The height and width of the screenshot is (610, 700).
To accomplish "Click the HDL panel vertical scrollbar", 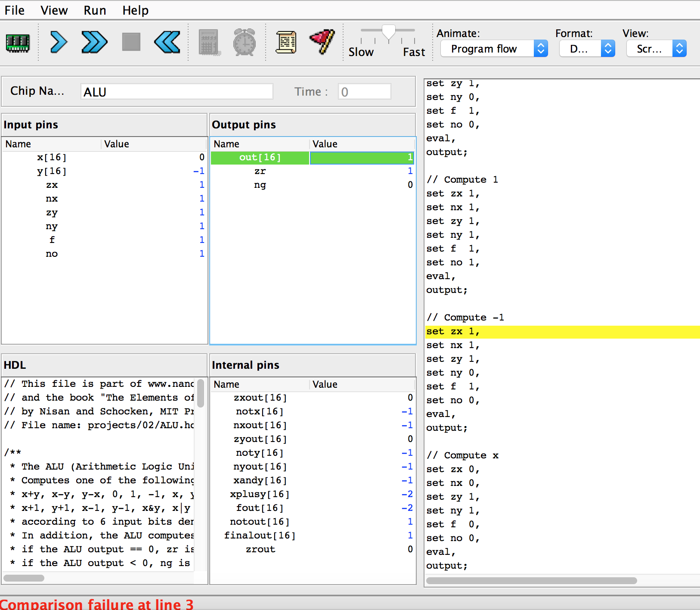I will point(201,393).
